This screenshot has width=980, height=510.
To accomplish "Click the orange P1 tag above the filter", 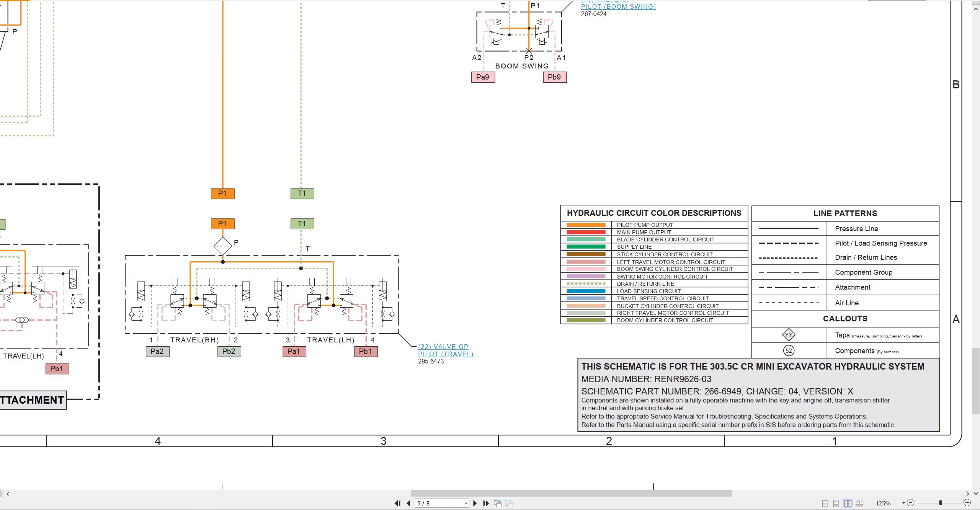I will click(x=222, y=224).
